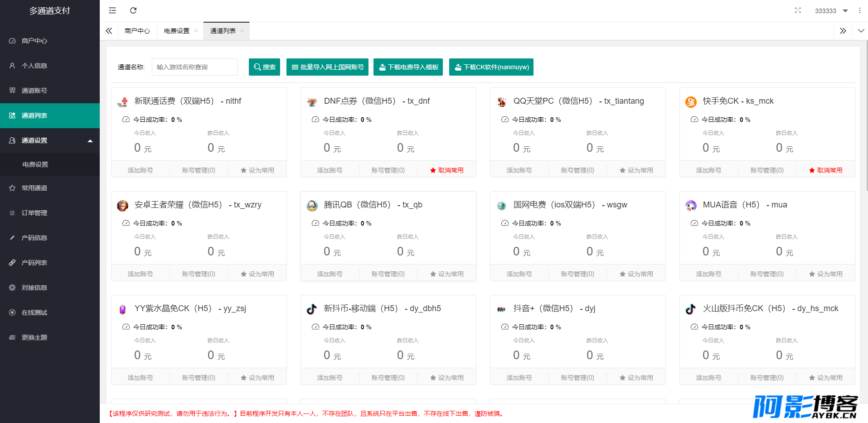Open the vertical dots more menu
Screen dimensions: 868x423
point(859,10)
